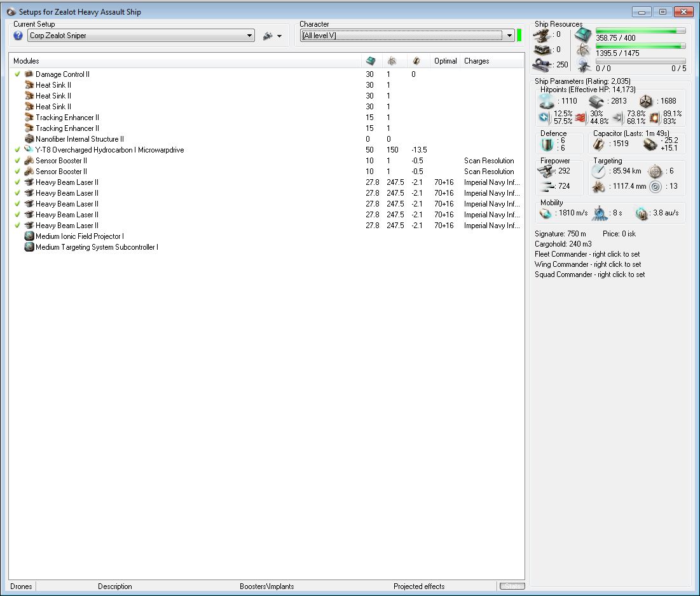Click the calibration icon showing 250
Image resolution: width=700 pixels, height=596 pixels.
click(542, 65)
